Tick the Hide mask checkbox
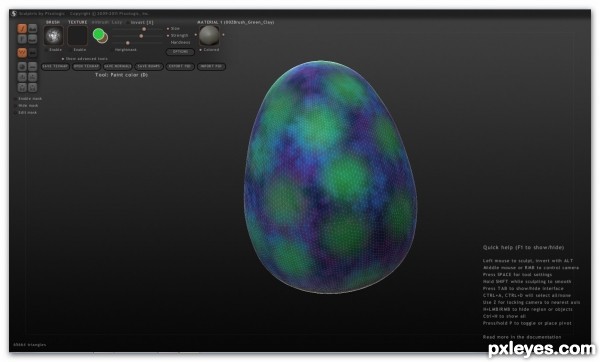 (x=16, y=106)
